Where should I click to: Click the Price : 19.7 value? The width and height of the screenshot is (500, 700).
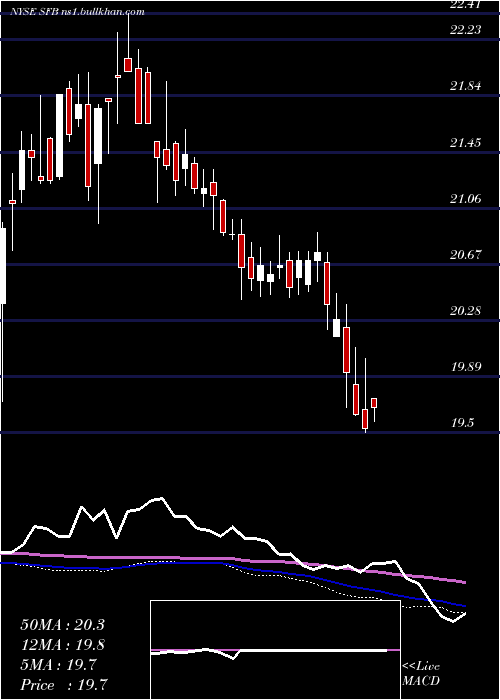pyautogui.click(x=64, y=685)
